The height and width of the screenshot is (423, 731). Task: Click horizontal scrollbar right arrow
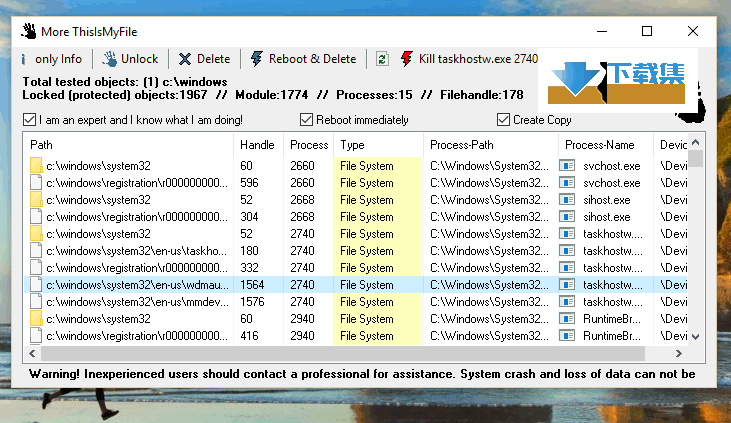[679, 354]
